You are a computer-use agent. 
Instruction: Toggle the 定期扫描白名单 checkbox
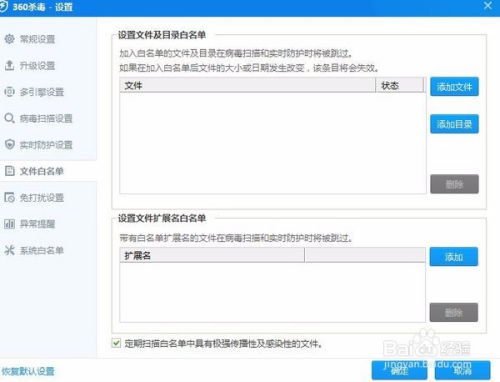coord(116,343)
